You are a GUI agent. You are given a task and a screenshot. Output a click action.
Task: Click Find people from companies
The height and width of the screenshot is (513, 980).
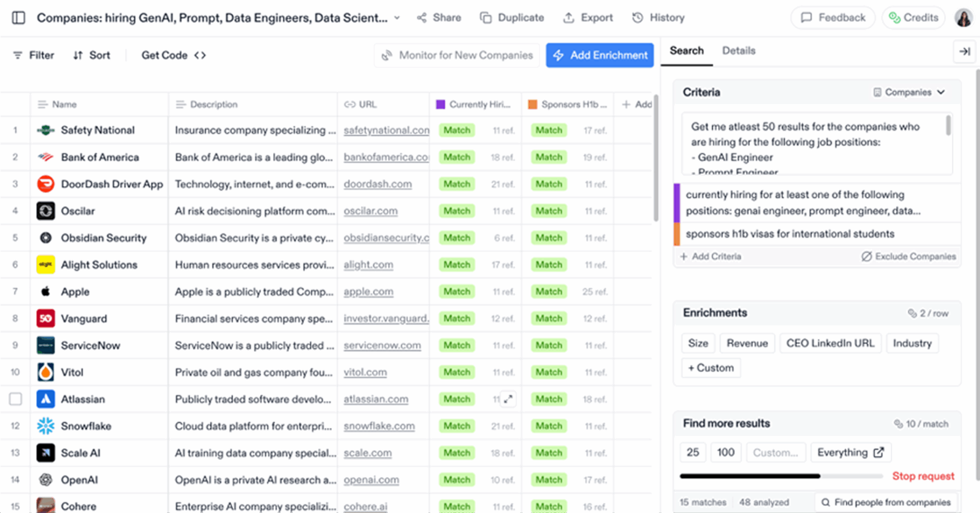(x=886, y=503)
